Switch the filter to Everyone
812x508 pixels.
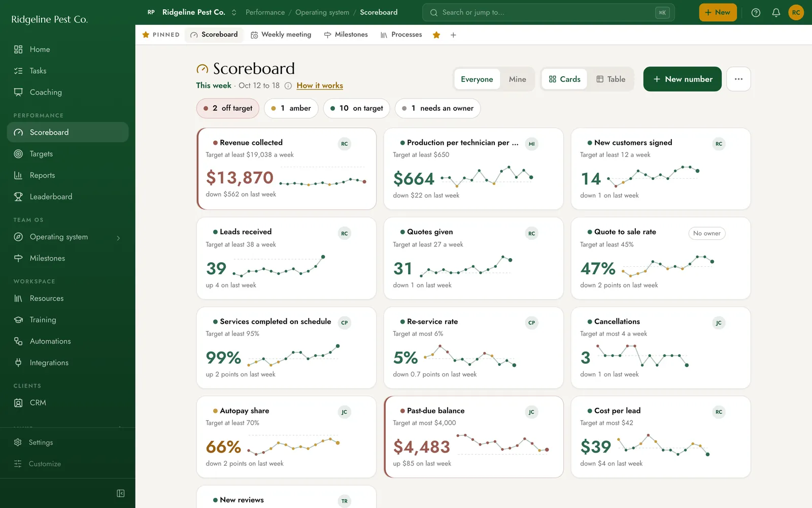[x=477, y=79]
